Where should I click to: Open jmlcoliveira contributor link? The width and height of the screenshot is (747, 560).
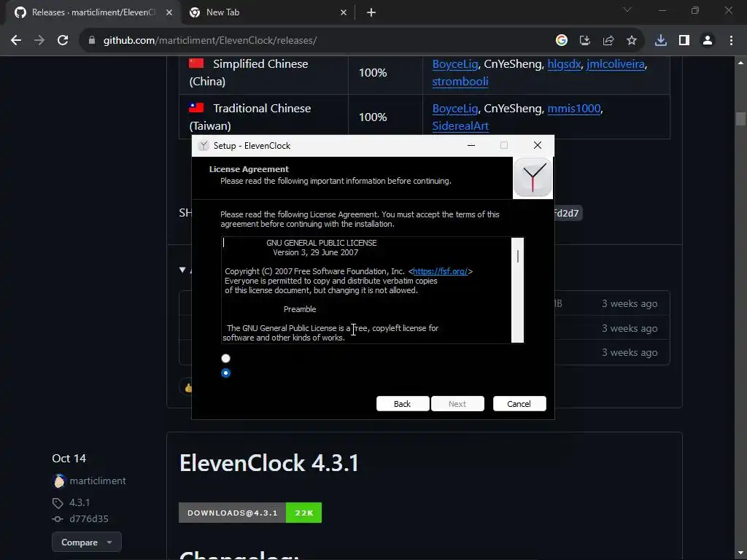616,64
